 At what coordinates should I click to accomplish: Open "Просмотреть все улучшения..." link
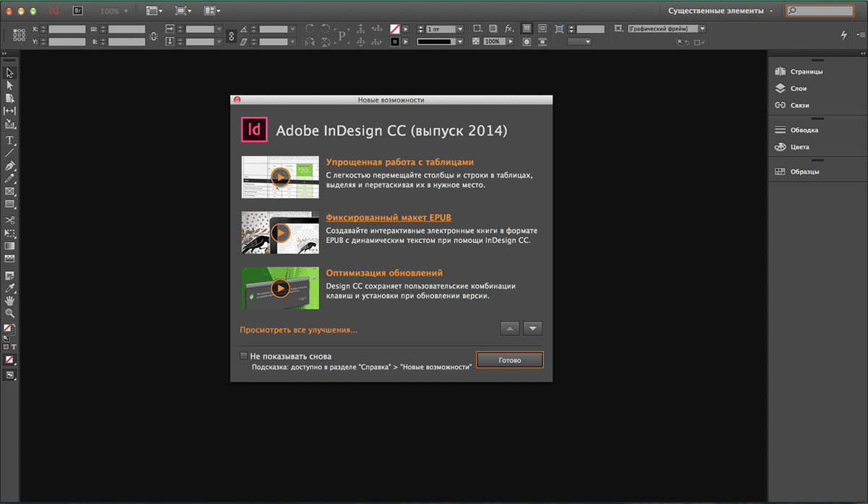tap(299, 330)
